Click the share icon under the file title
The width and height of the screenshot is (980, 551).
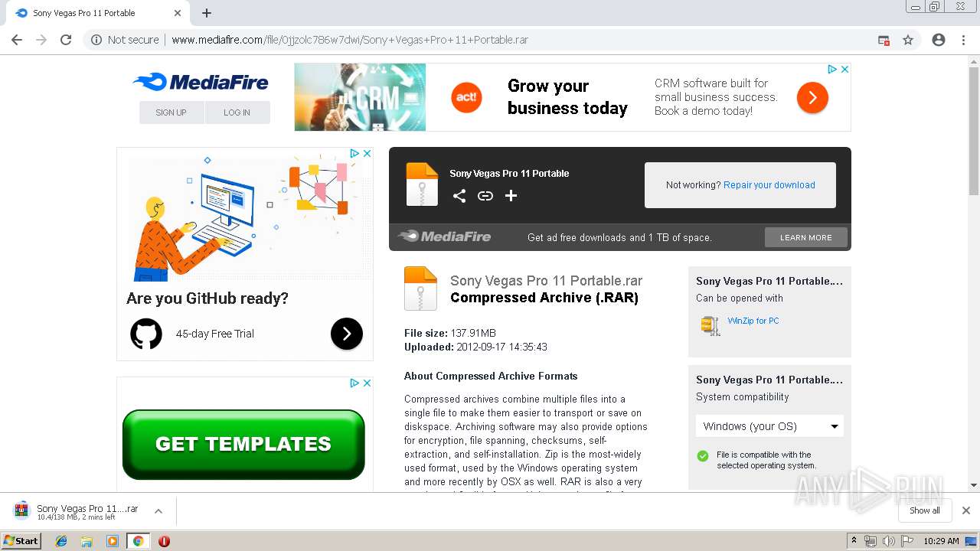click(x=459, y=196)
